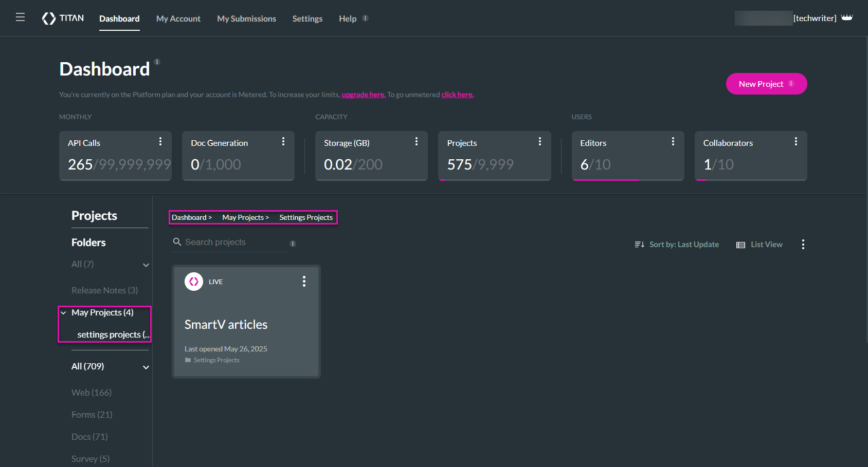The image size is (868, 467).
Task: Expand the All (7) folders chevron
Action: [x=146, y=265]
